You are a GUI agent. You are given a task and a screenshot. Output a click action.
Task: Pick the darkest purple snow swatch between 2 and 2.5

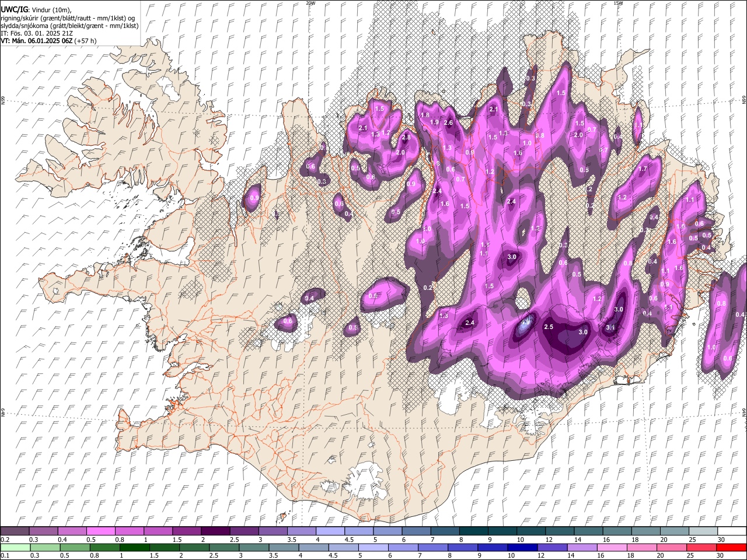[x=215, y=531]
